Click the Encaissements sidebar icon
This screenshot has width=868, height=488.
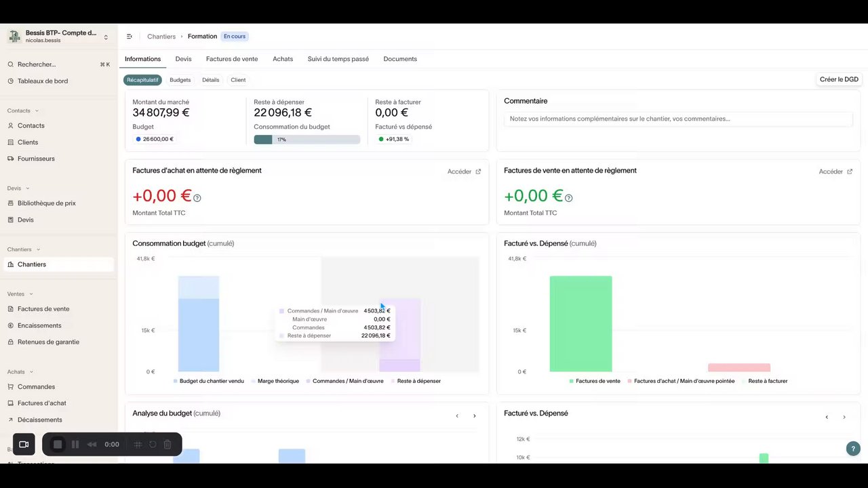pyautogui.click(x=11, y=325)
